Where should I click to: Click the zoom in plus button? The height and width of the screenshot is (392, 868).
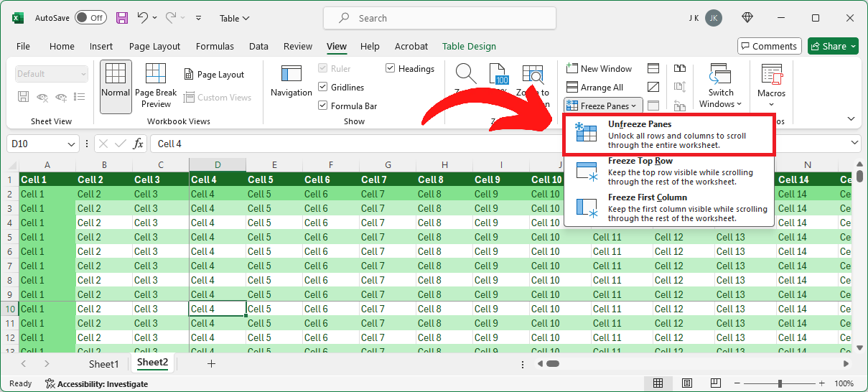coord(823,383)
